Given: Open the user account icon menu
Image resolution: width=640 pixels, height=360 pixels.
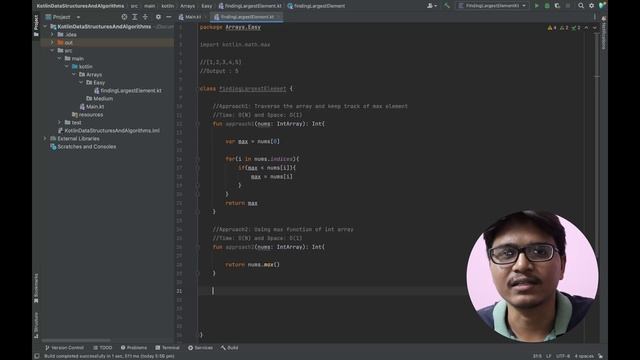Looking at the screenshot, I should coord(431,6).
